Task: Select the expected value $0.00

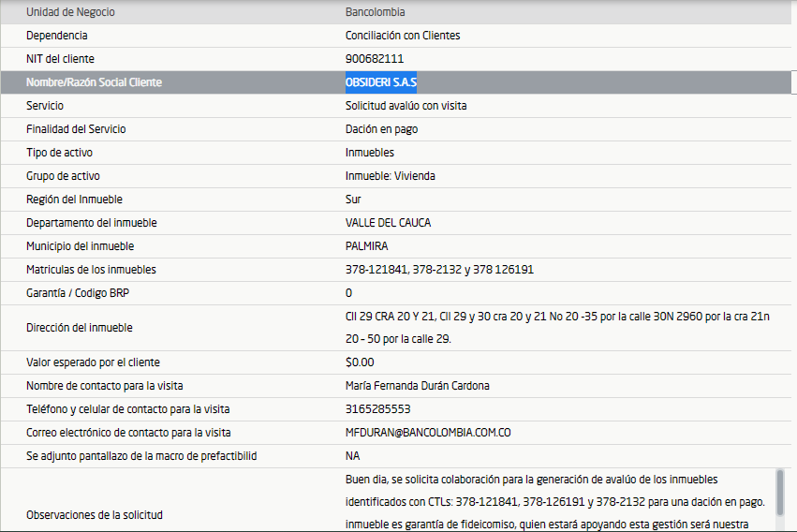Action: point(360,362)
